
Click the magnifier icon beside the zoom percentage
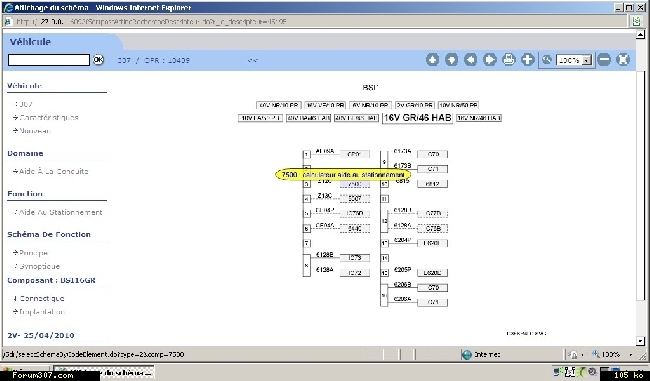547,60
